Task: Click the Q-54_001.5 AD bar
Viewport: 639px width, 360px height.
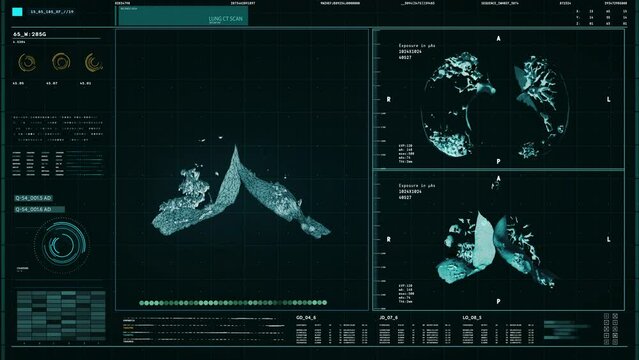Action: click(x=33, y=198)
